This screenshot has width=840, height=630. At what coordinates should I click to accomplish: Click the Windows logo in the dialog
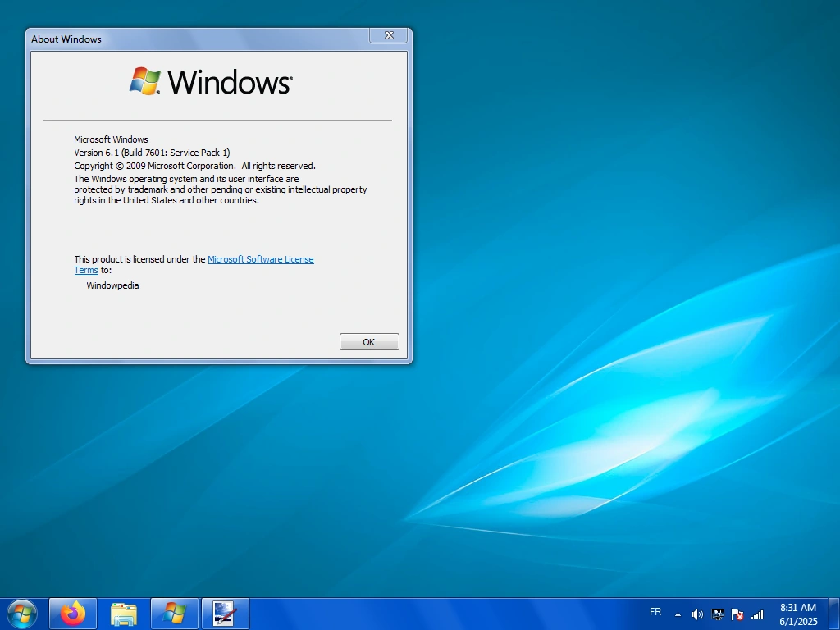click(211, 81)
